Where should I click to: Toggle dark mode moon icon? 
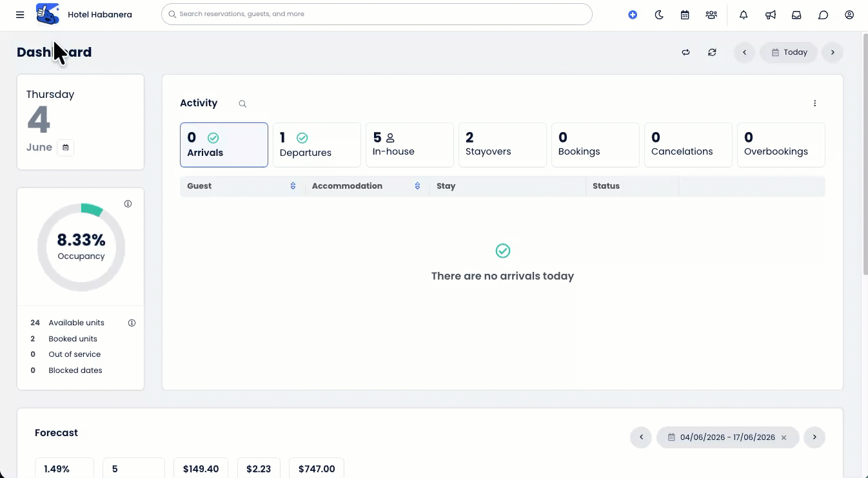[x=659, y=14]
